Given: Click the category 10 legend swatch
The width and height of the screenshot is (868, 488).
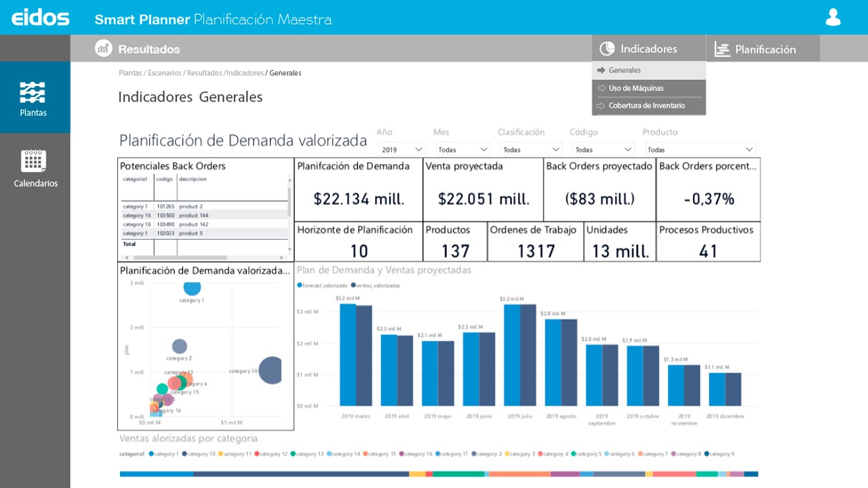Looking at the screenshot, I should tap(184, 454).
